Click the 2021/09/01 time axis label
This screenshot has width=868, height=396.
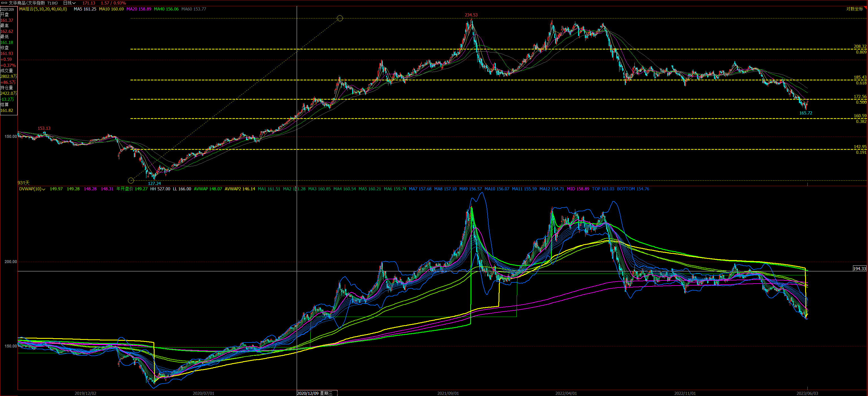click(448, 393)
